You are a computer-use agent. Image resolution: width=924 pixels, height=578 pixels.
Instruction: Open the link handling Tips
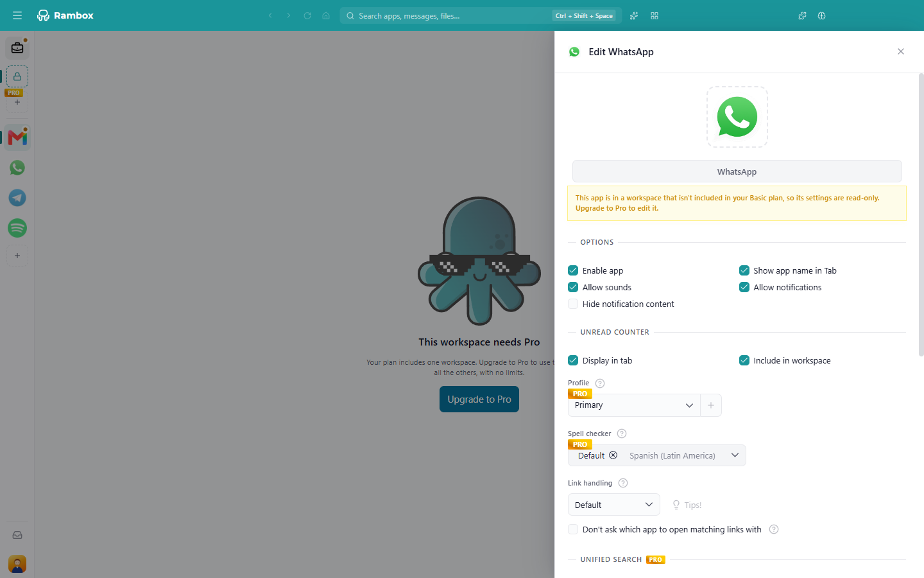pos(687,505)
